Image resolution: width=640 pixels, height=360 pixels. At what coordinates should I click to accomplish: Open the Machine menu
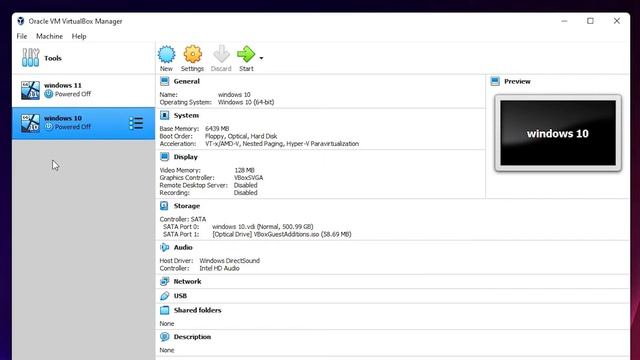click(x=49, y=36)
